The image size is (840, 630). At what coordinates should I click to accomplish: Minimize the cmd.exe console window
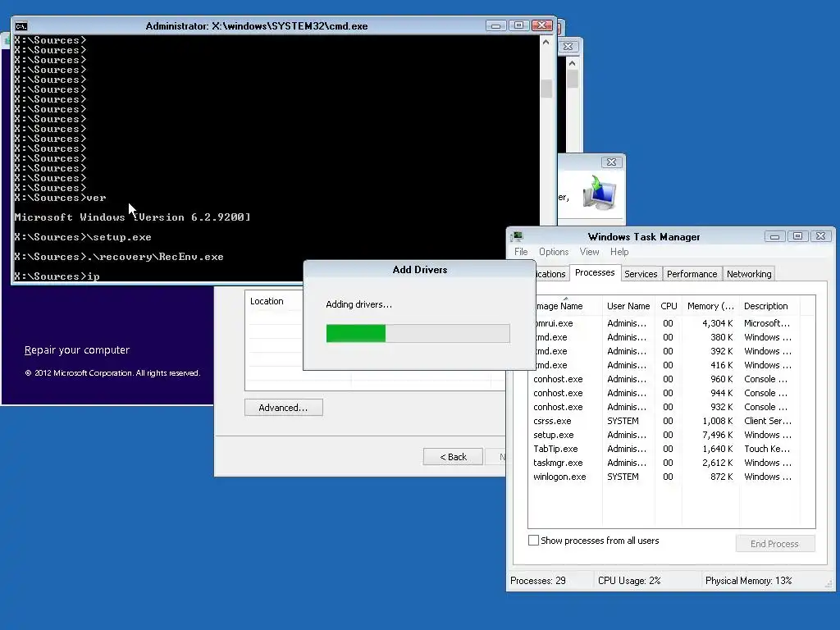(x=495, y=25)
